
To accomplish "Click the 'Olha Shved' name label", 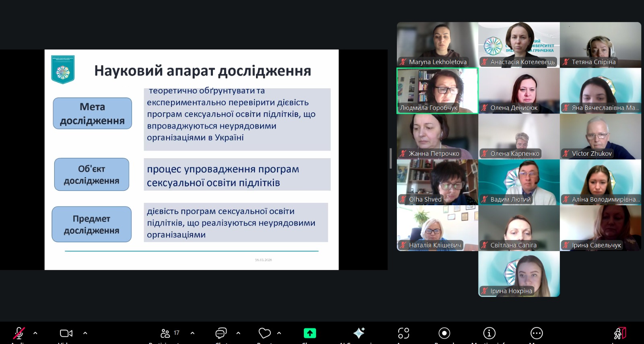I will (x=425, y=200).
